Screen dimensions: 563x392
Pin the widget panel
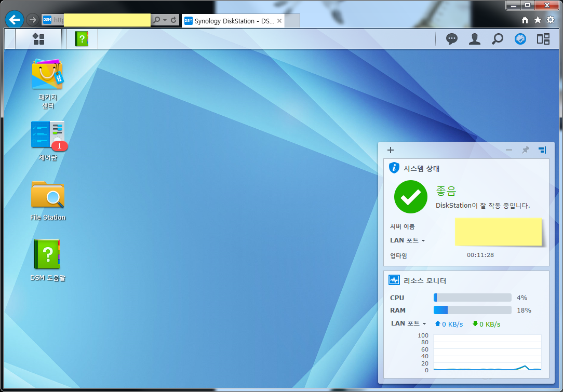tap(525, 150)
